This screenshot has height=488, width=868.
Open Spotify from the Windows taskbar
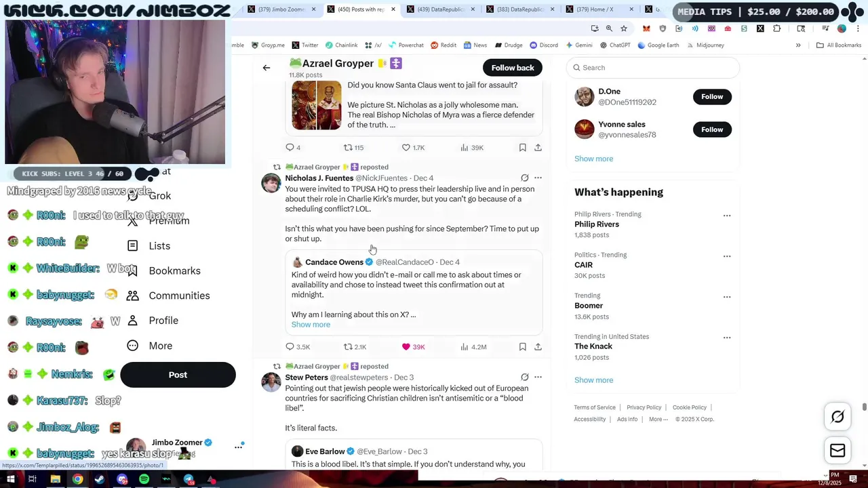click(144, 480)
